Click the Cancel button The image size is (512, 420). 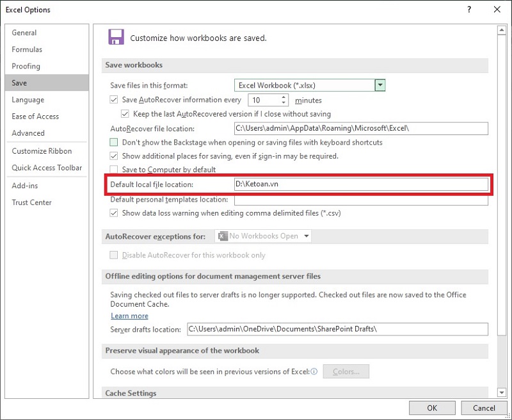click(x=483, y=408)
